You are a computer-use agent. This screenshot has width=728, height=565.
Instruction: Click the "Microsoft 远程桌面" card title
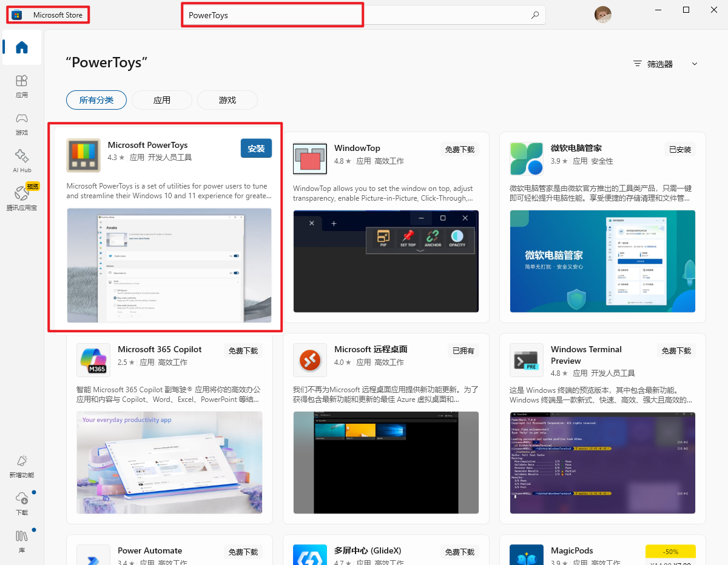tap(371, 349)
